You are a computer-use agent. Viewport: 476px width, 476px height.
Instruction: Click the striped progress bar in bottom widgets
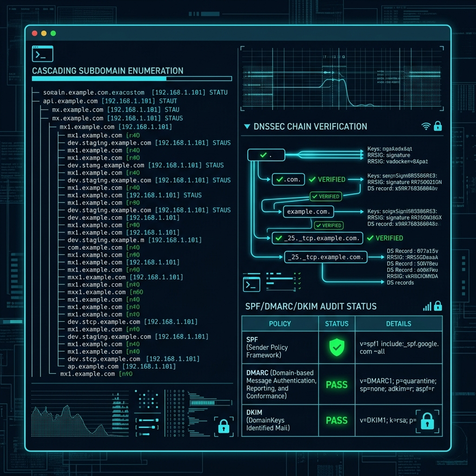tap(211, 403)
